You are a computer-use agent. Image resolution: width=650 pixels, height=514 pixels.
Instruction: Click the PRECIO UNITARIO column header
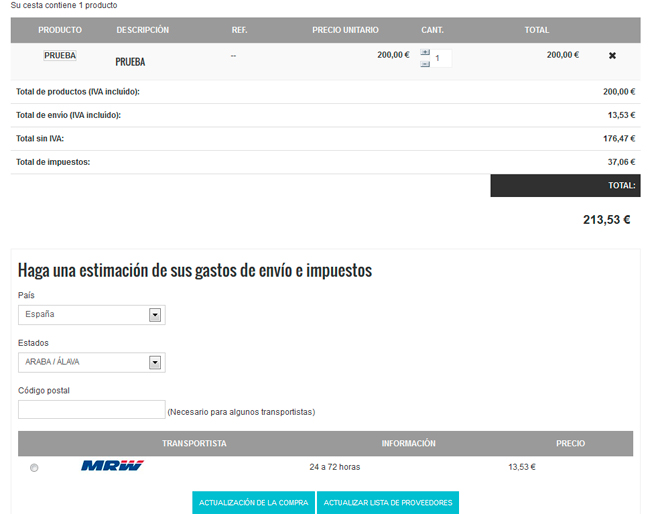[x=345, y=30]
